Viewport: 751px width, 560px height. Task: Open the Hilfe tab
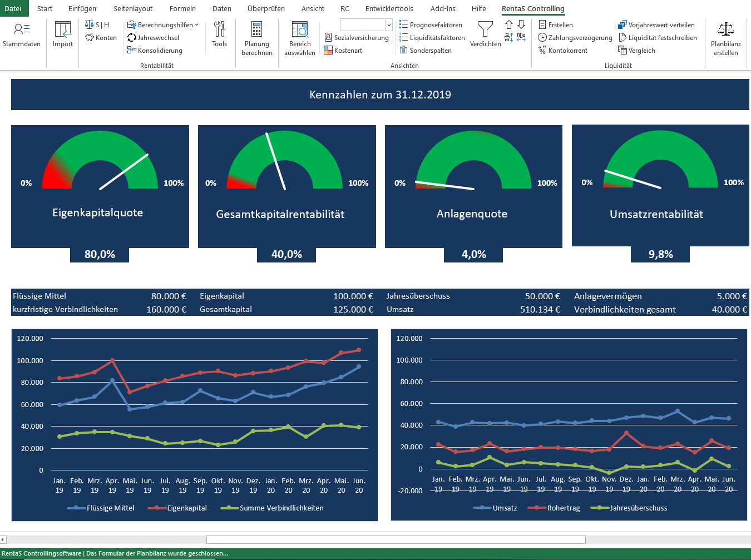478,8
